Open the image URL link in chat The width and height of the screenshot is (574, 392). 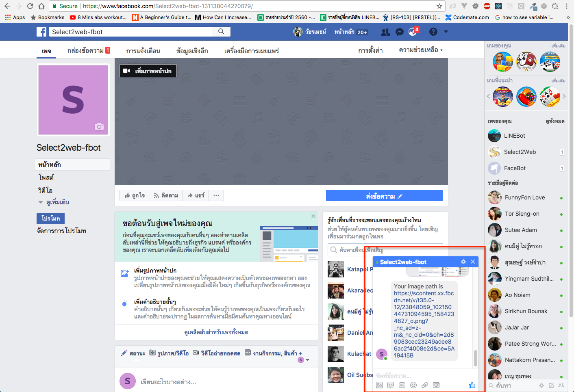coord(424,324)
